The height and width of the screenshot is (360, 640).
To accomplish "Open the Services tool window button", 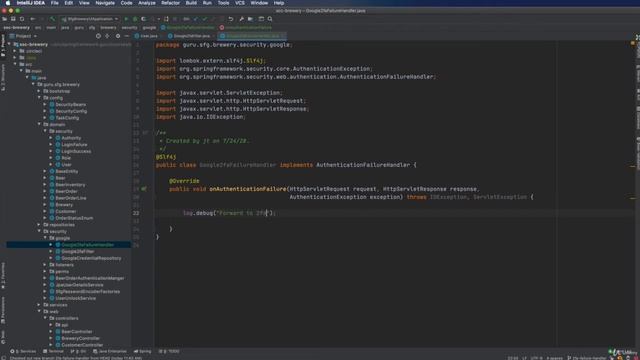I will (x=23, y=351).
